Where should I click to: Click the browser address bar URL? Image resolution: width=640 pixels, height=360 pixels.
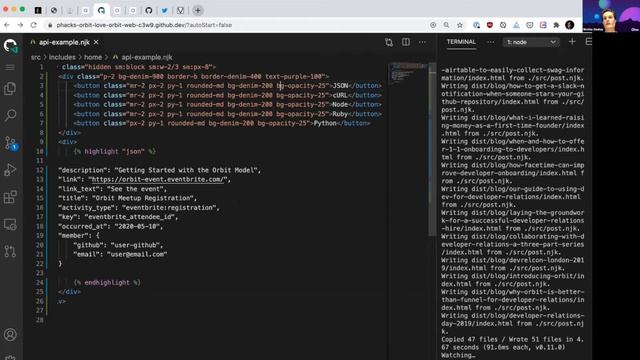coord(144,25)
